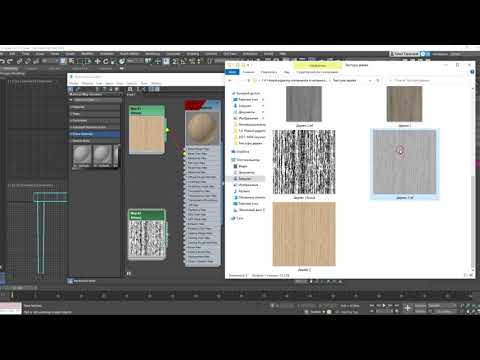The height and width of the screenshot is (360, 480).
Task: Expand the Maps group in Material/Map Browser
Action: [95, 114]
